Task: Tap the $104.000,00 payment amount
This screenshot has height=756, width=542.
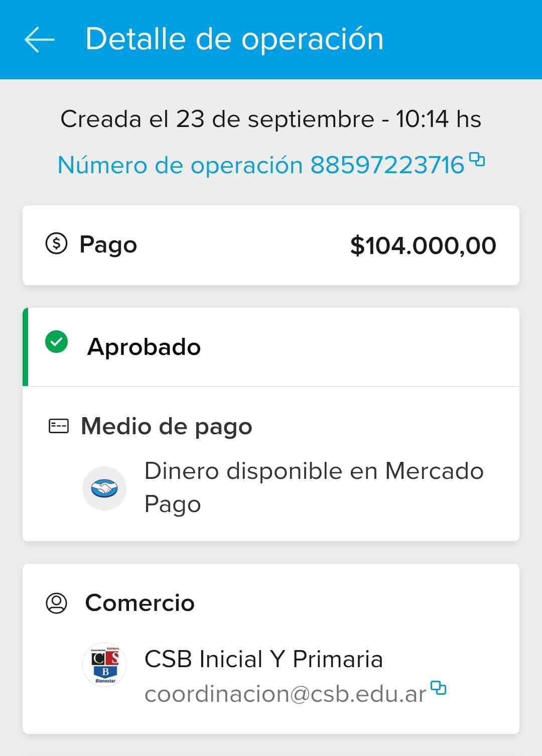Action: pyautogui.click(x=423, y=245)
